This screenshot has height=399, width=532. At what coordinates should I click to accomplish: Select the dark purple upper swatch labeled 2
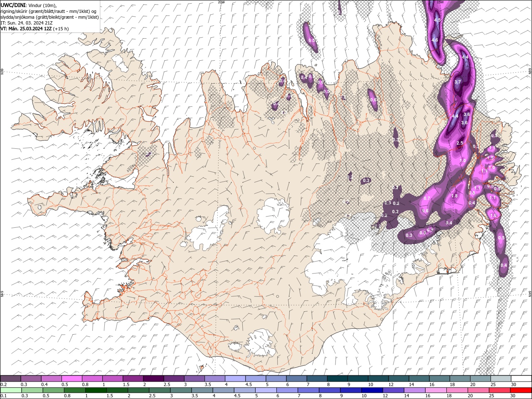153,379
